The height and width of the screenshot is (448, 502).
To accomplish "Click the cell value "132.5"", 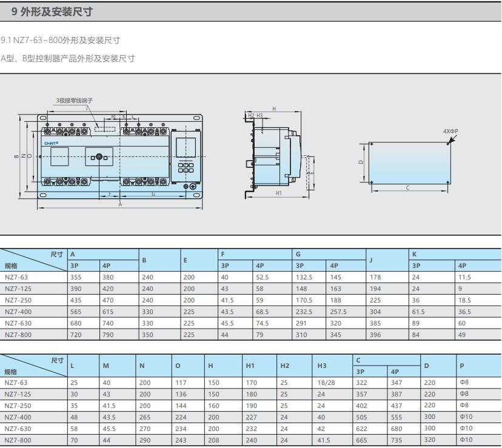I will (x=304, y=277).
